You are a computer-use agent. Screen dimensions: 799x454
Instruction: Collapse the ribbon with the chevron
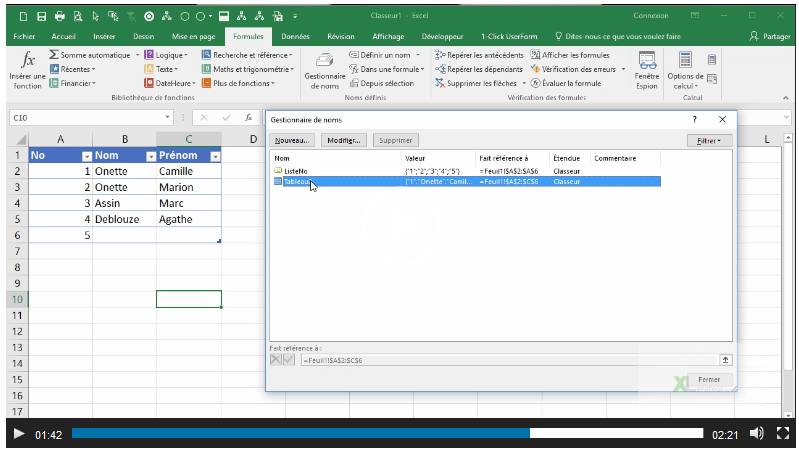coord(786,98)
